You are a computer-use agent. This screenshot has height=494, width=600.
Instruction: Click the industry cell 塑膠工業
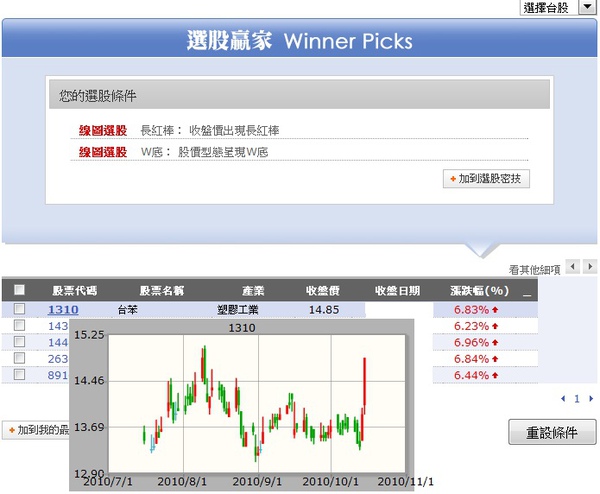click(238, 310)
